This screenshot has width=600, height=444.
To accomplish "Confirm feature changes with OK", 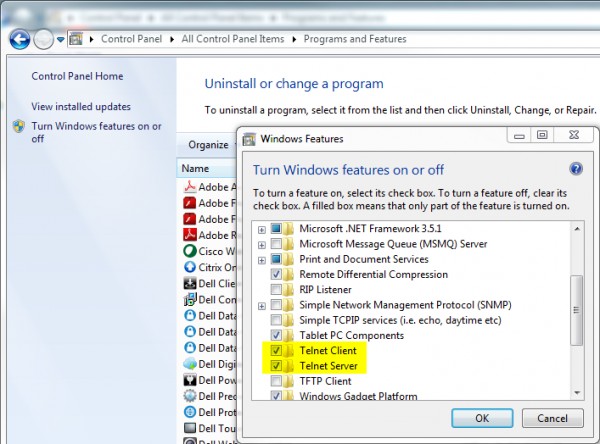I will pyautogui.click(x=482, y=418).
